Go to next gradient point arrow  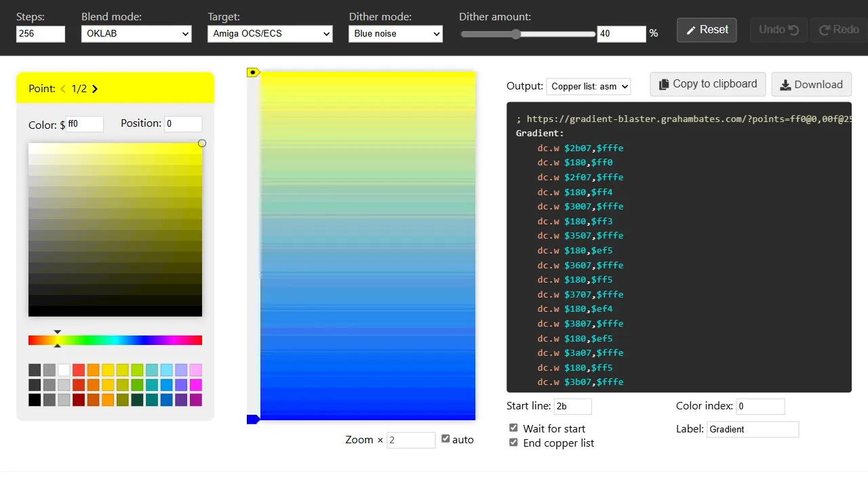point(94,89)
